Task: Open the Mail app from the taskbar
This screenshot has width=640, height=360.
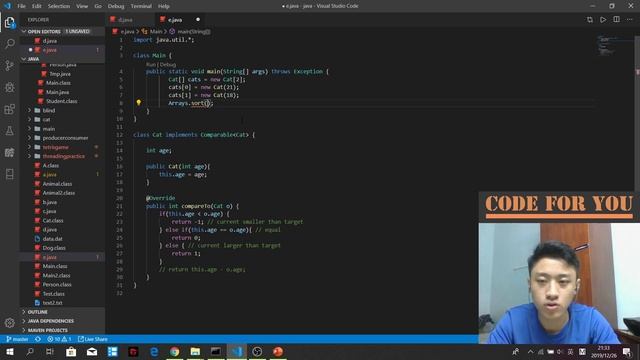Action: tap(92, 351)
